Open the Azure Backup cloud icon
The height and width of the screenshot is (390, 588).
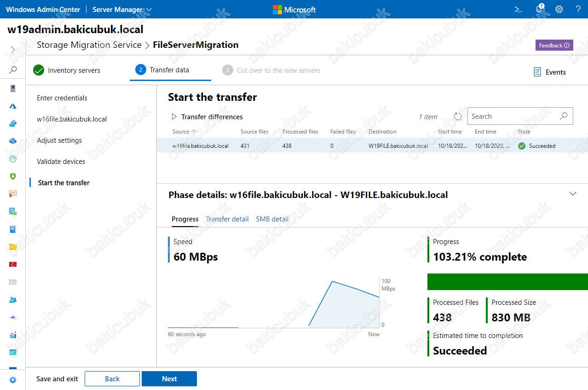[x=13, y=123]
